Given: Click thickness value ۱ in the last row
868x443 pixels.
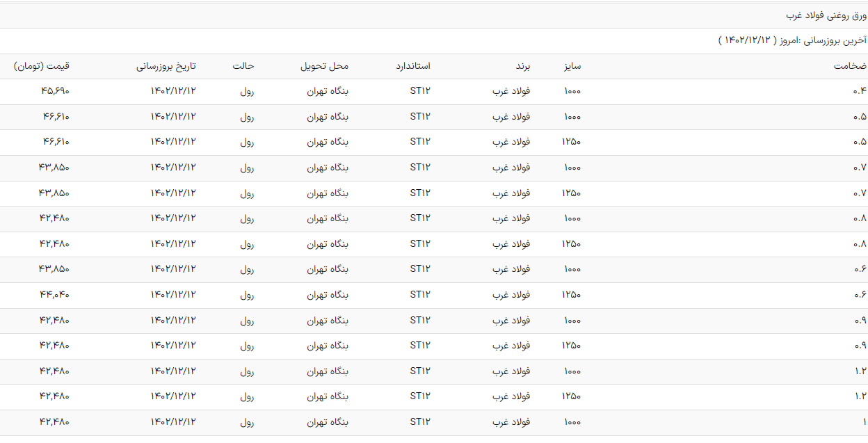Looking at the screenshot, I should (x=864, y=422).
